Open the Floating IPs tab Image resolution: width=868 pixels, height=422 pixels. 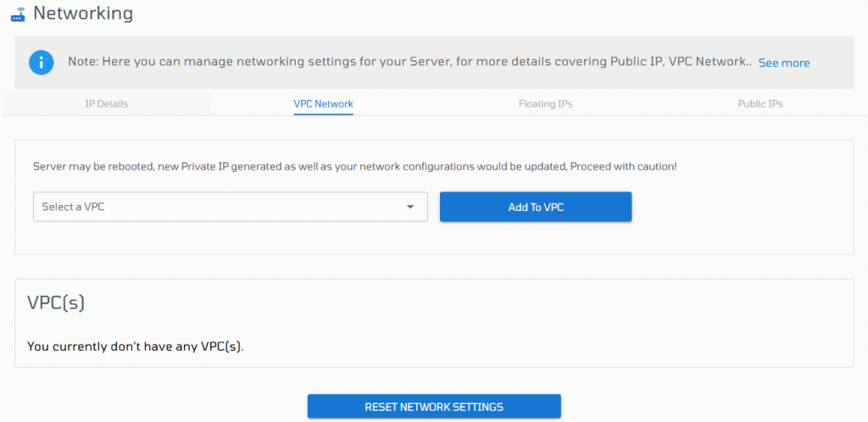545,104
